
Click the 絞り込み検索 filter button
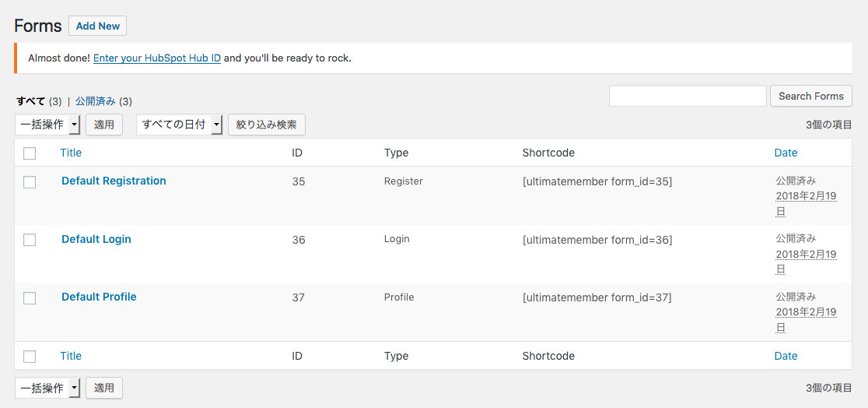[266, 125]
